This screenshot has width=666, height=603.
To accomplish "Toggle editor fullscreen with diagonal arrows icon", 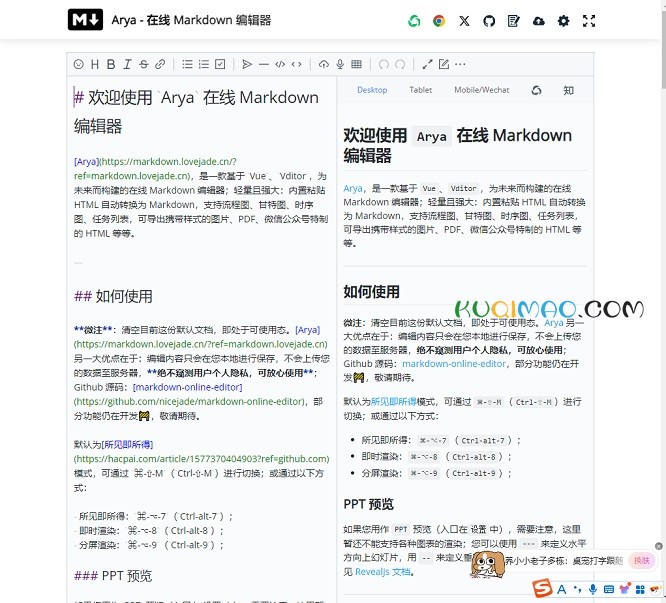I will [x=427, y=64].
